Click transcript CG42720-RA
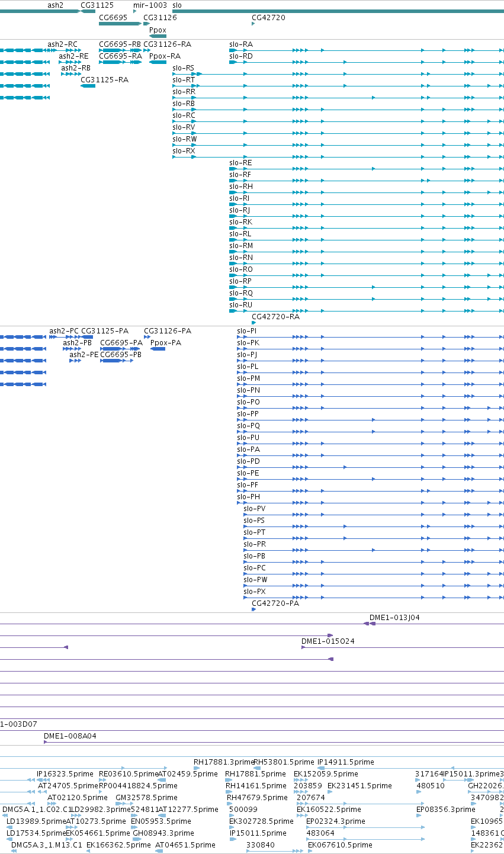This screenshot has height=854, width=504. tap(275, 317)
